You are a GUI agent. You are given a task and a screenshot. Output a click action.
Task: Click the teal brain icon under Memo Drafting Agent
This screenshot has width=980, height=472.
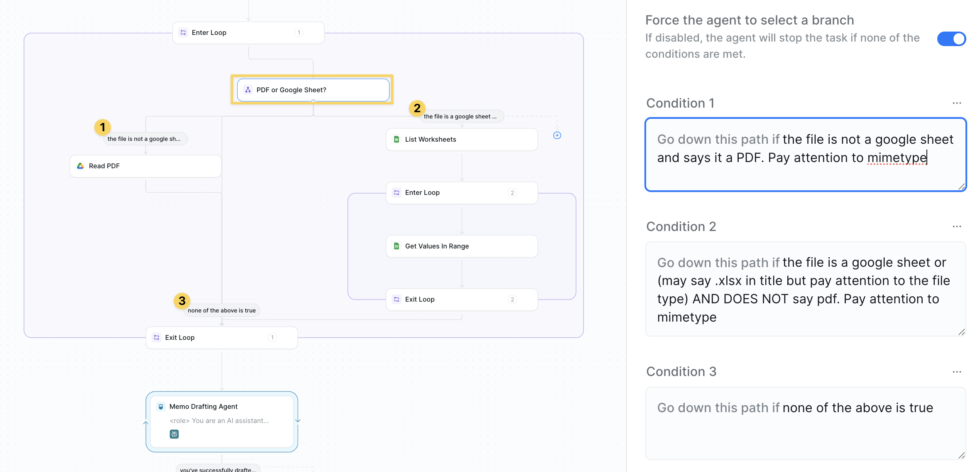coord(174,434)
